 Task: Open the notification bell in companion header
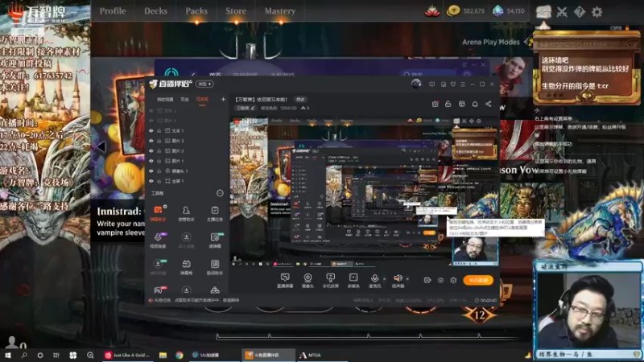475,104
